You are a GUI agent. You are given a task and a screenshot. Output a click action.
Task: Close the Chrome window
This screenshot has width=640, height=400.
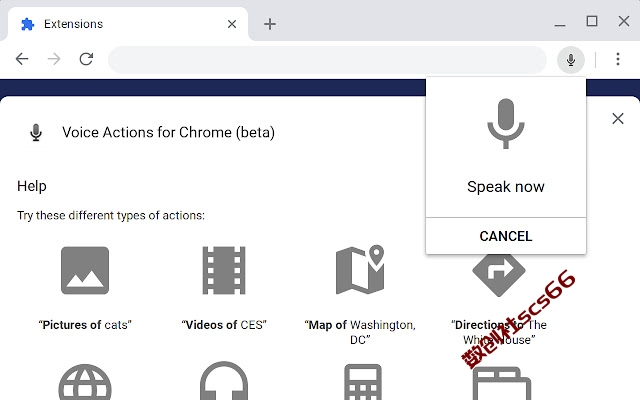[x=624, y=21]
